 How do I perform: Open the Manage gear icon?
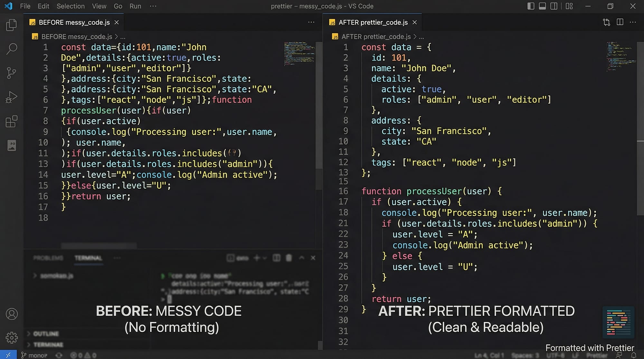[x=12, y=337]
